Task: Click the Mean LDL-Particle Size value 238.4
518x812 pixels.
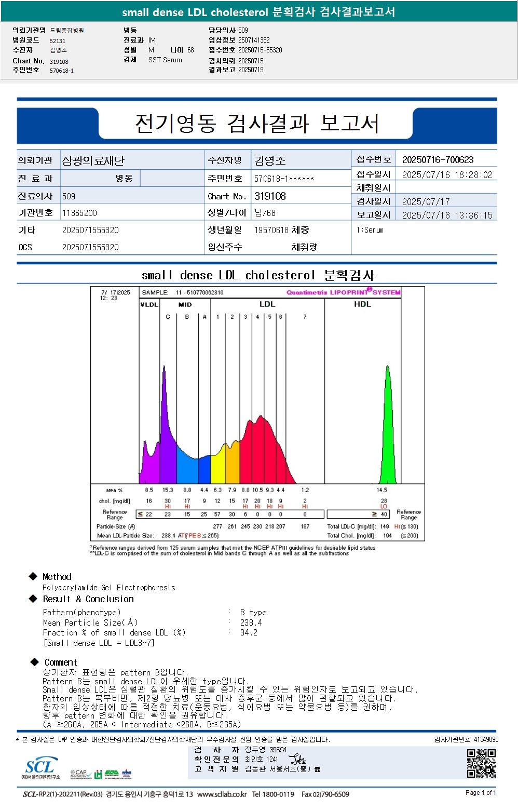Action: point(168,535)
